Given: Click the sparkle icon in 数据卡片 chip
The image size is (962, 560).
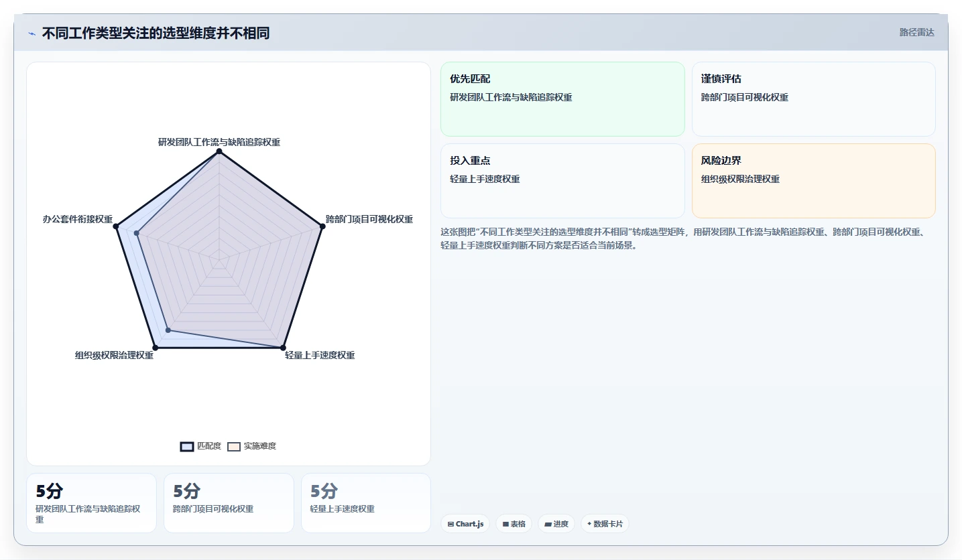Looking at the screenshot, I should 589,524.
